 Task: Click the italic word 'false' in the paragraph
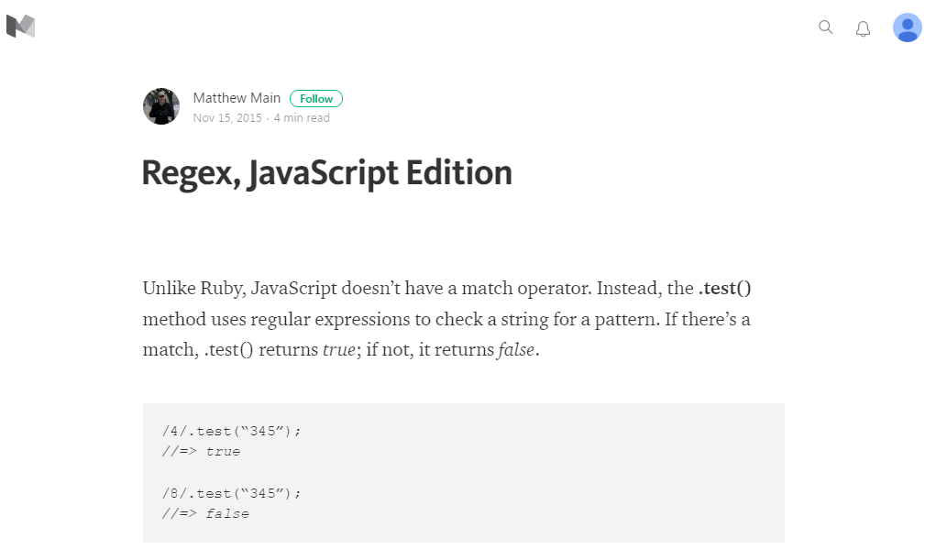pos(515,350)
